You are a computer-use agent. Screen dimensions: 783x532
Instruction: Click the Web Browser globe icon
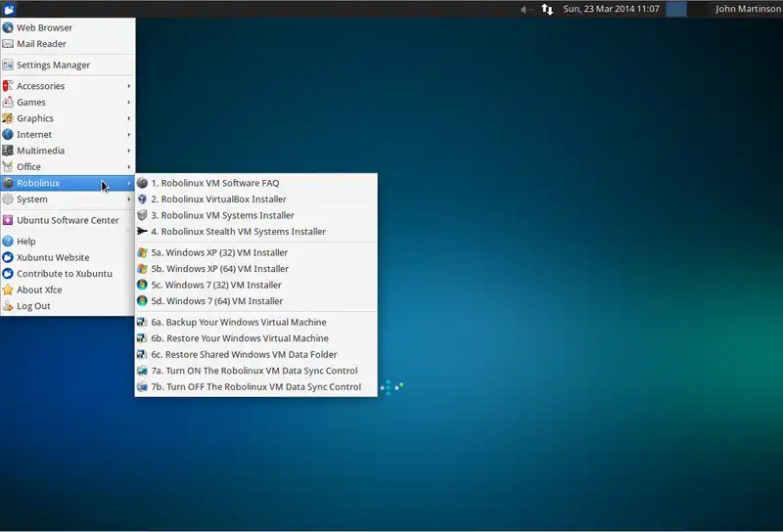coord(8,27)
